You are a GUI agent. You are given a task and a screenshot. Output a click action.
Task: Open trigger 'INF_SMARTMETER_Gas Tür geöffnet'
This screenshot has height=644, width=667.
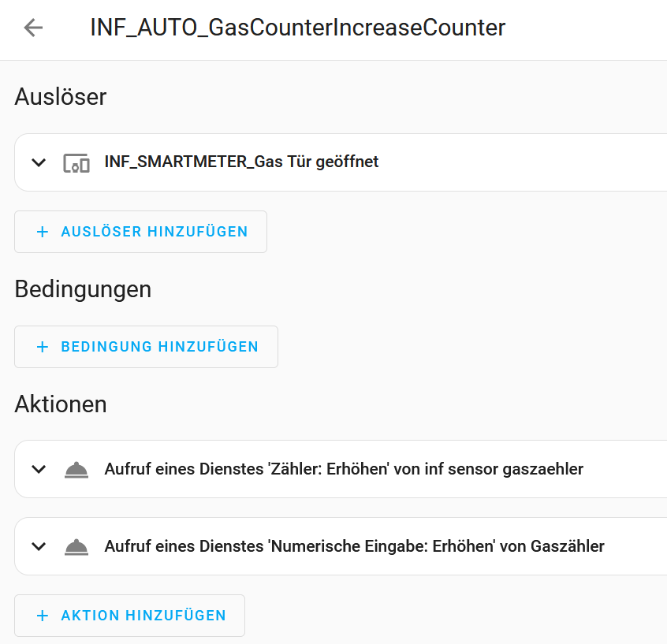click(341, 162)
